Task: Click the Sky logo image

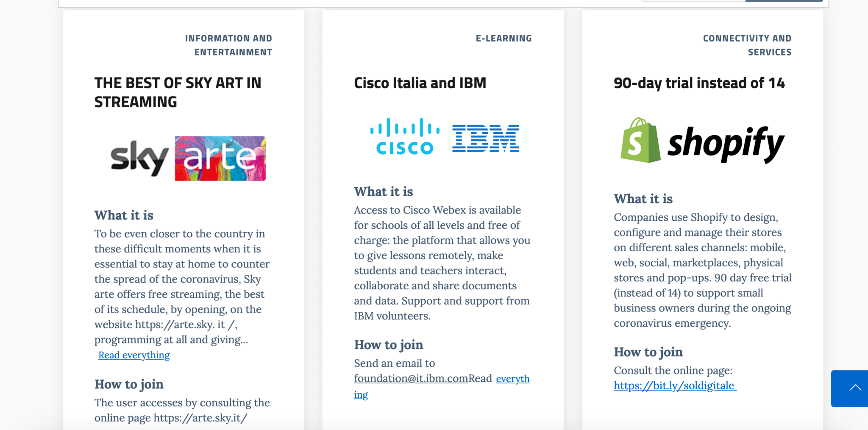Action: click(x=139, y=158)
